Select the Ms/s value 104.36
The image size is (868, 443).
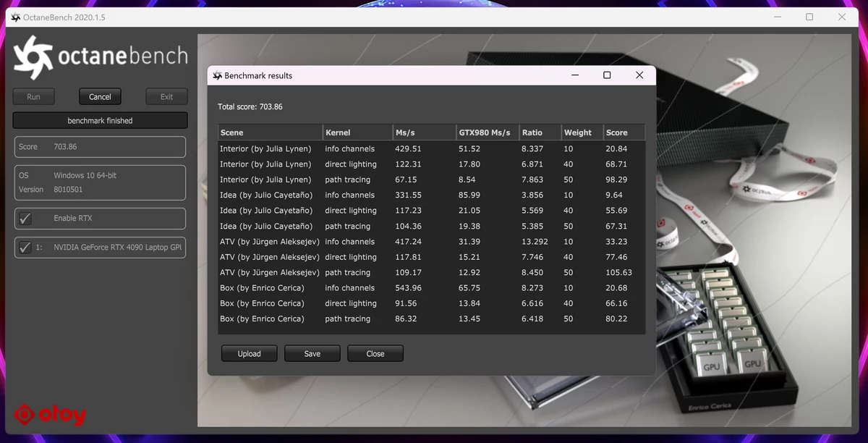(409, 226)
